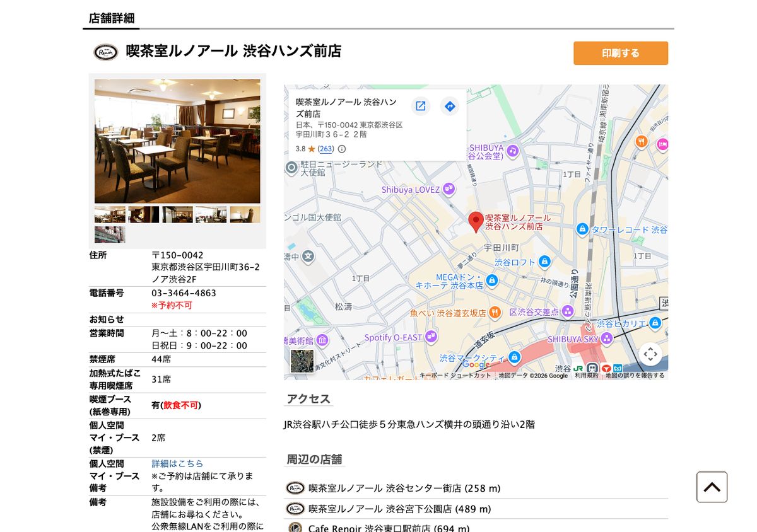Select the first small interior thumbnail
757x532 pixels.
point(110,214)
